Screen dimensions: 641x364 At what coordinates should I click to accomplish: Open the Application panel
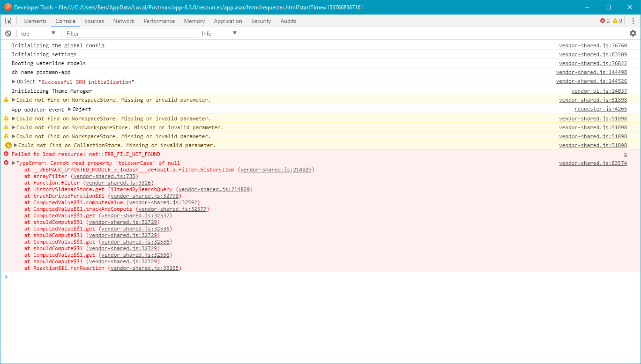(x=228, y=21)
